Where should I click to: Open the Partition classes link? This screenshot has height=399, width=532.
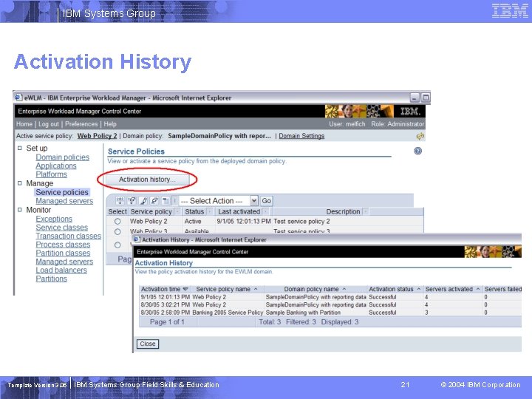click(x=63, y=253)
